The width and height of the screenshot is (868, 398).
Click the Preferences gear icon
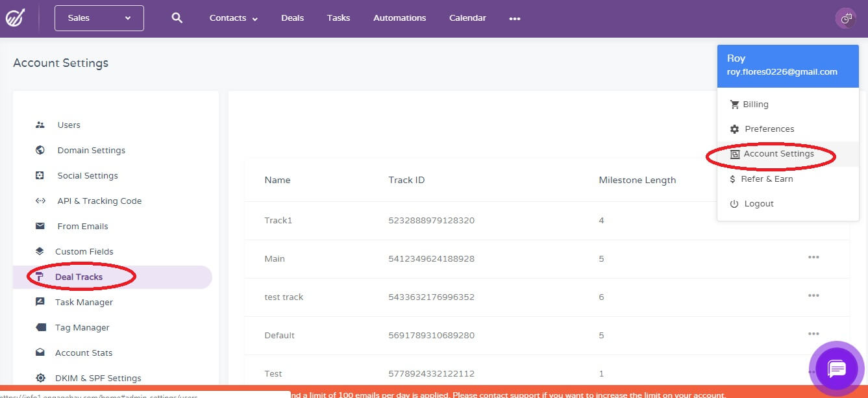point(734,129)
